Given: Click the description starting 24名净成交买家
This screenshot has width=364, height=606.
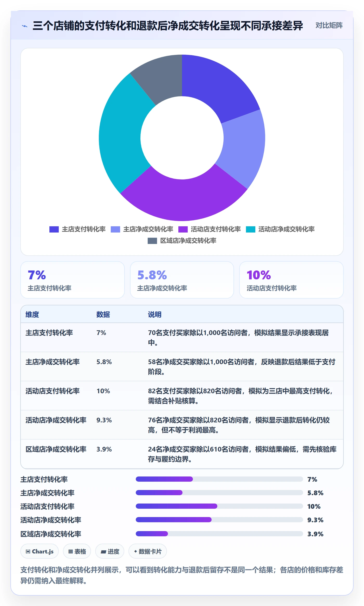Looking at the screenshot, I should pos(242,454).
